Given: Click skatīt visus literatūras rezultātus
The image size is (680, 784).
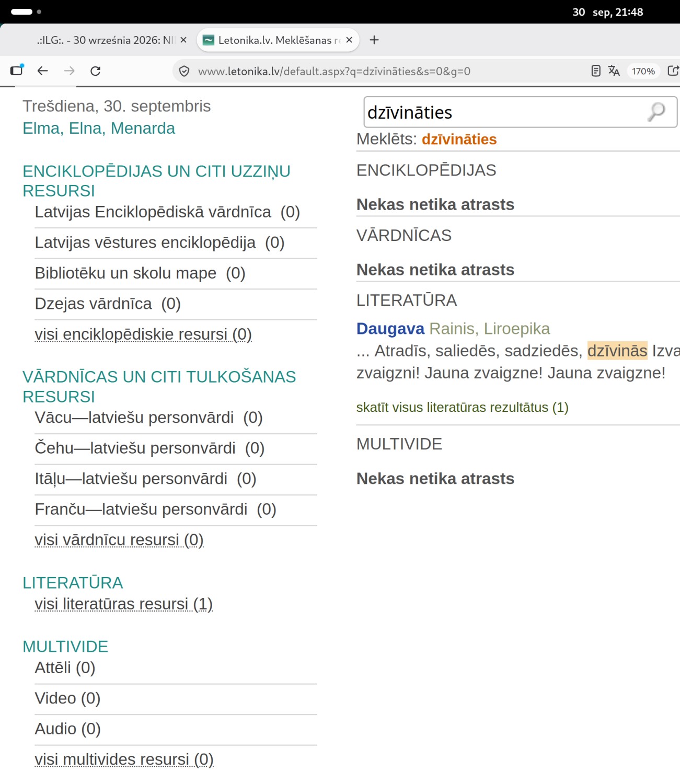Looking at the screenshot, I should coord(462,407).
